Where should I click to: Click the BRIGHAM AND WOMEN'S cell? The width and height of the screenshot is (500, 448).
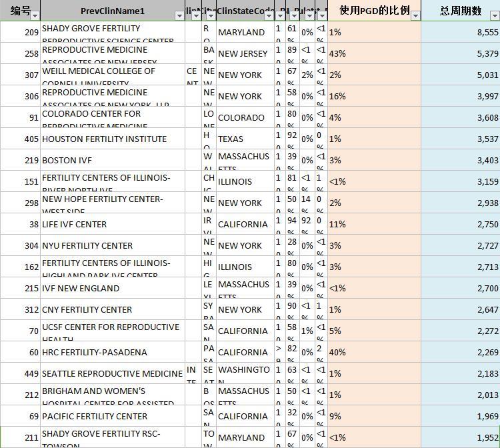(x=113, y=395)
